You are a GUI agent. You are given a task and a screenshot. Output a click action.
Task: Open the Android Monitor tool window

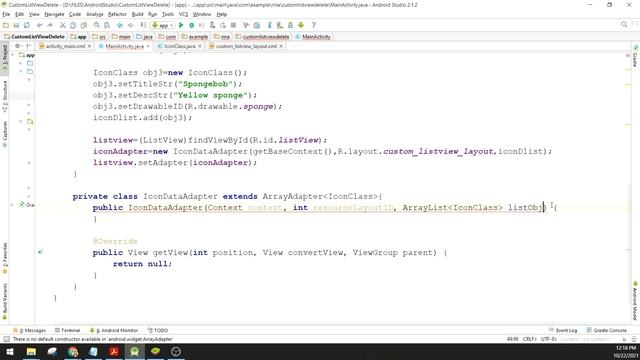pos(114,330)
